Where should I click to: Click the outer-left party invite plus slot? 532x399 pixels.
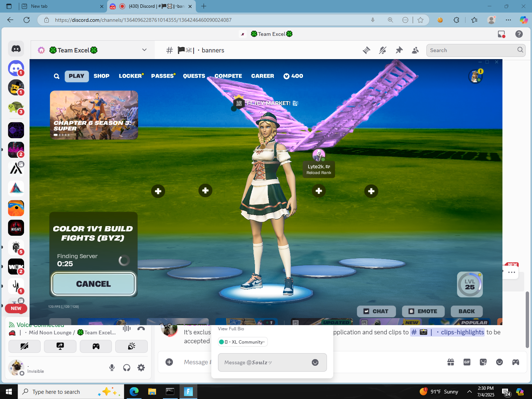158,191
